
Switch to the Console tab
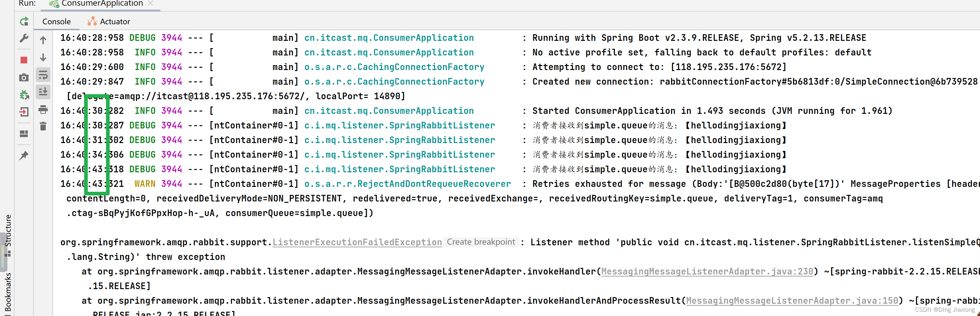[x=56, y=21]
